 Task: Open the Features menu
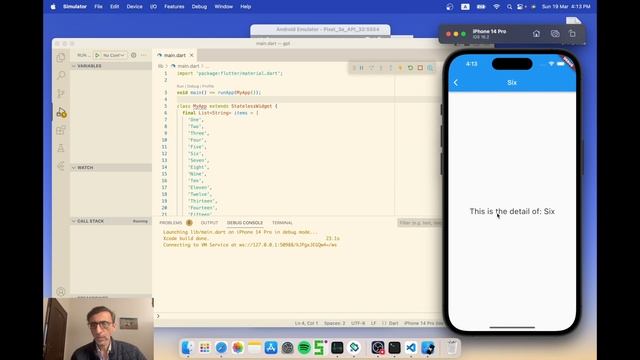(174, 7)
